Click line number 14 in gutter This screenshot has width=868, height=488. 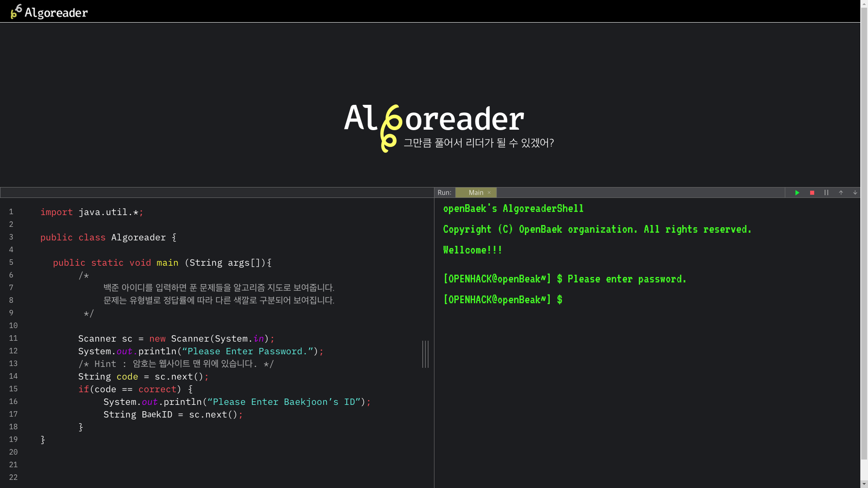[14, 376]
